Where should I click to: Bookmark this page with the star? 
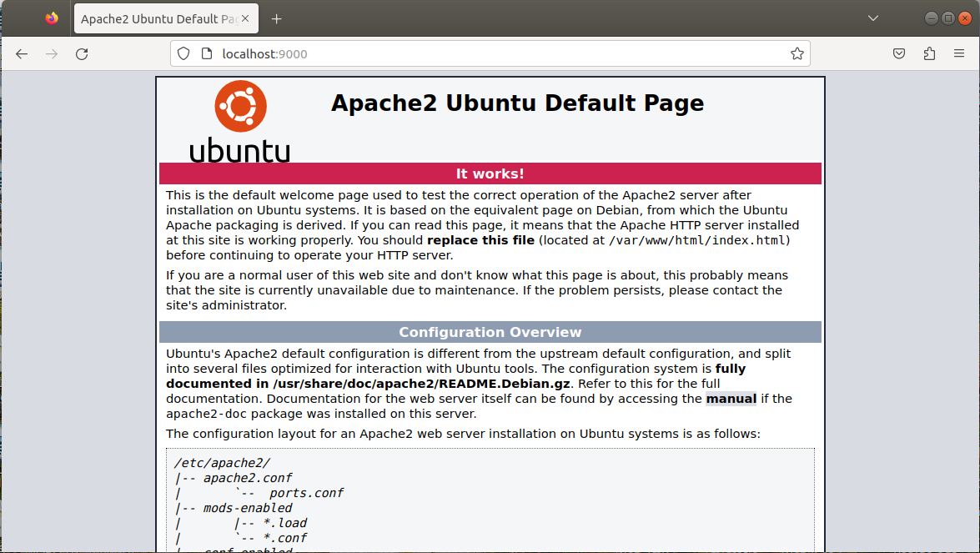797,54
